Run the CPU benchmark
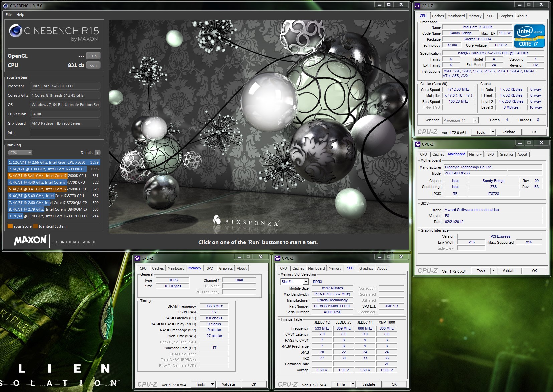Viewport: 553px width, 392px height. pyautogui.click(x=93, y=65)
